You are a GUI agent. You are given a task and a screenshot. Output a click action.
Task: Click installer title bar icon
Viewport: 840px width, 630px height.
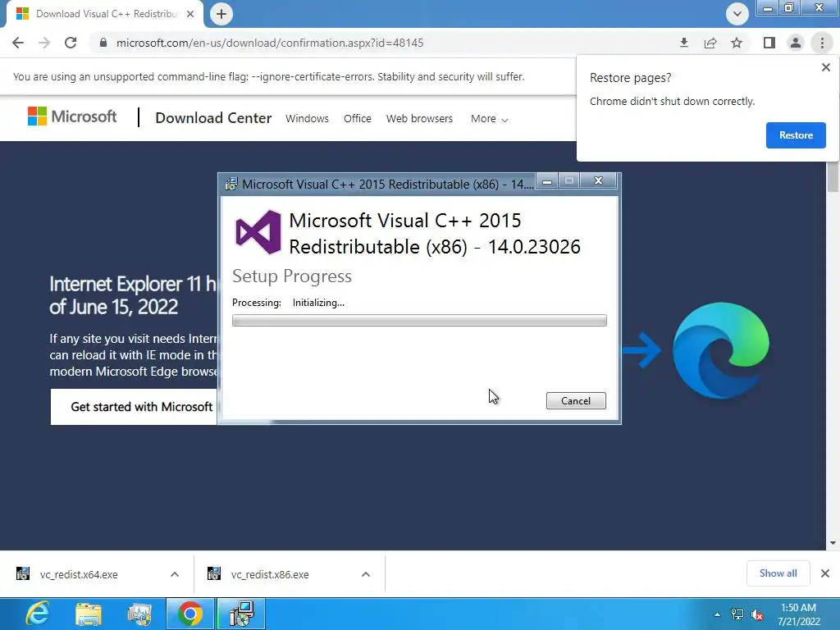[x=231, y=185]
